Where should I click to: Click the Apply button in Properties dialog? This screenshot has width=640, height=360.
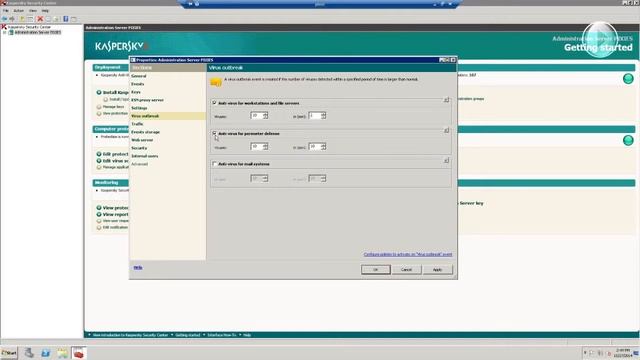coord(438,269)
